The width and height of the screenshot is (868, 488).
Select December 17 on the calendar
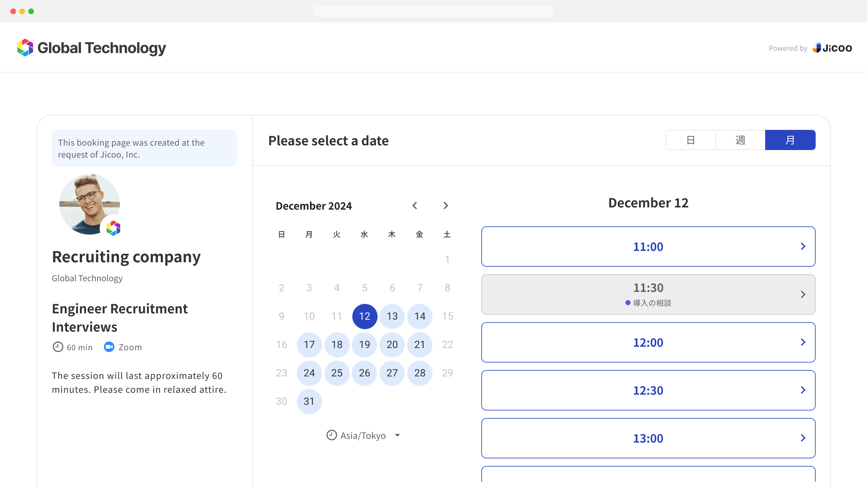pyautogui.click(x=309, y=345)
